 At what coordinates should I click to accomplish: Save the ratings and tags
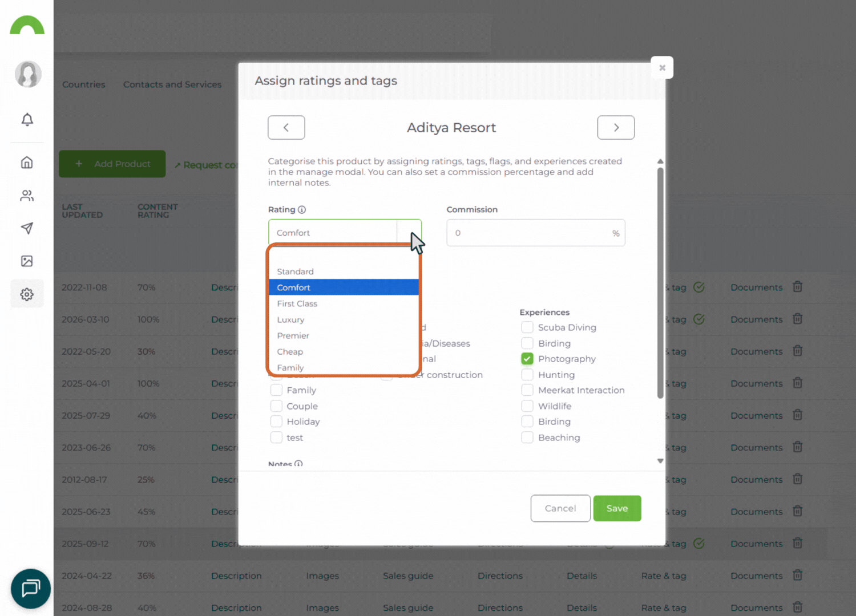tap(617, 508)
